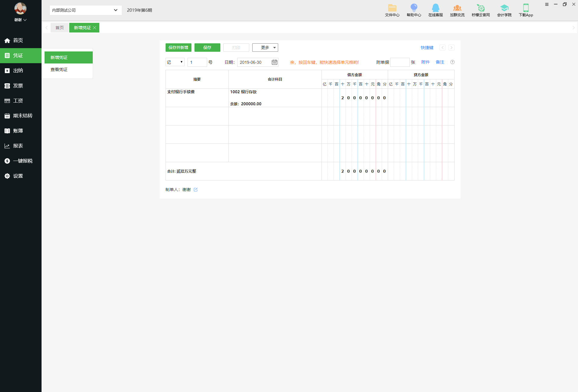Image resolution: width=578 pixels, height=392 pixels.
Task: Click the edit icon beside 制单人
Action: (196, 190)
